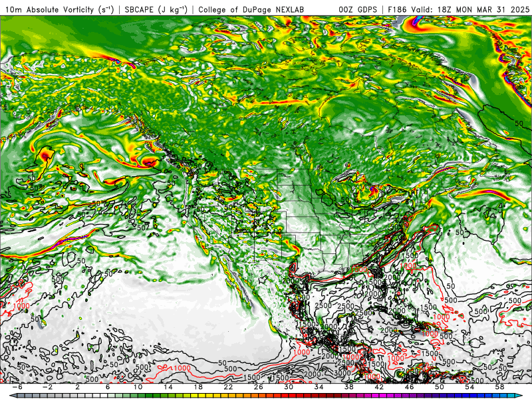Screen dimensions: 532x399
Task: Click the '2' colorbar tick label
Action: [x=78, y=387]
